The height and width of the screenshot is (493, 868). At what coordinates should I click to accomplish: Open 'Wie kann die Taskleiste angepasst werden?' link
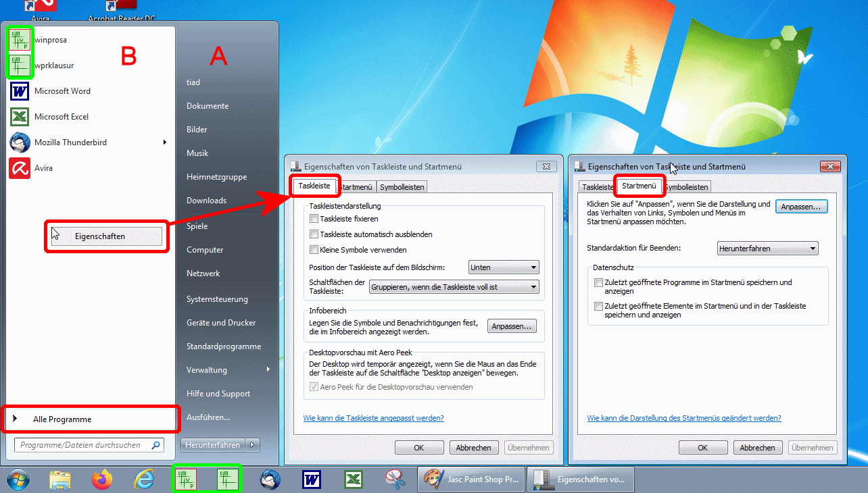point(373,418)
